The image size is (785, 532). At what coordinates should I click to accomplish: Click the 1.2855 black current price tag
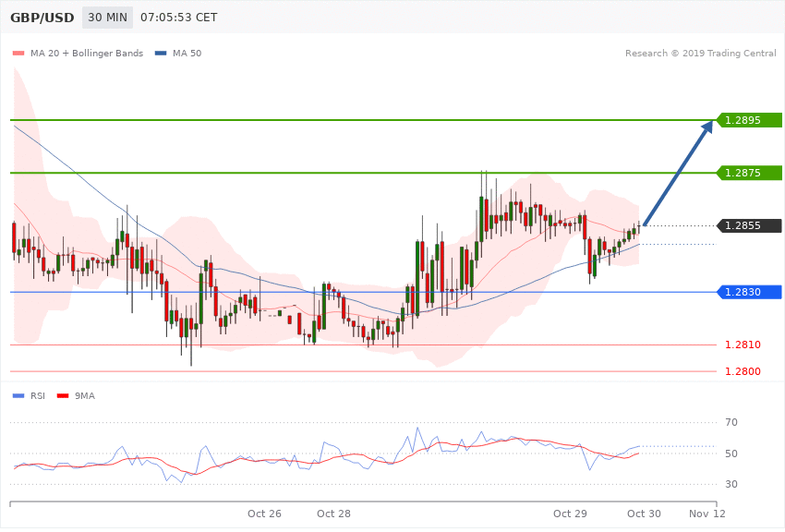point(748,225)
